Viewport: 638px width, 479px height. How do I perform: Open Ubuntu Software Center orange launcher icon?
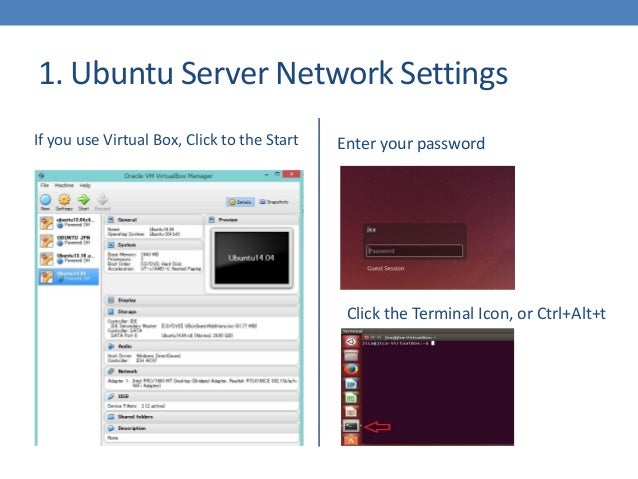click(x=351, y=440)
